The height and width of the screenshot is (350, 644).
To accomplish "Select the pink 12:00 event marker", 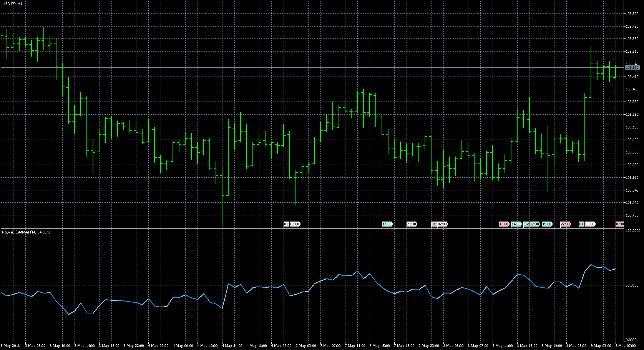I will 504,224.
